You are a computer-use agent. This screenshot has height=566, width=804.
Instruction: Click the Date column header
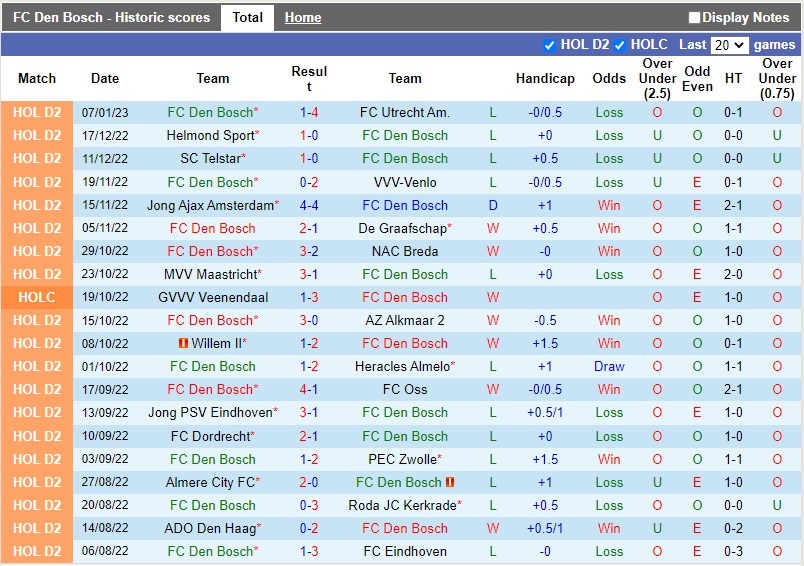[x=105, y=78]
